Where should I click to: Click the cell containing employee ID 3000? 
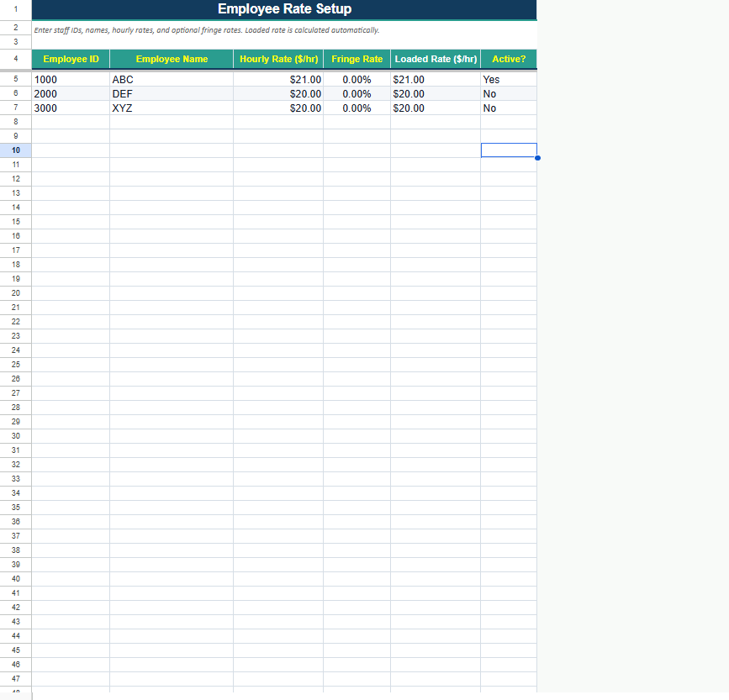tap(71, 108)
